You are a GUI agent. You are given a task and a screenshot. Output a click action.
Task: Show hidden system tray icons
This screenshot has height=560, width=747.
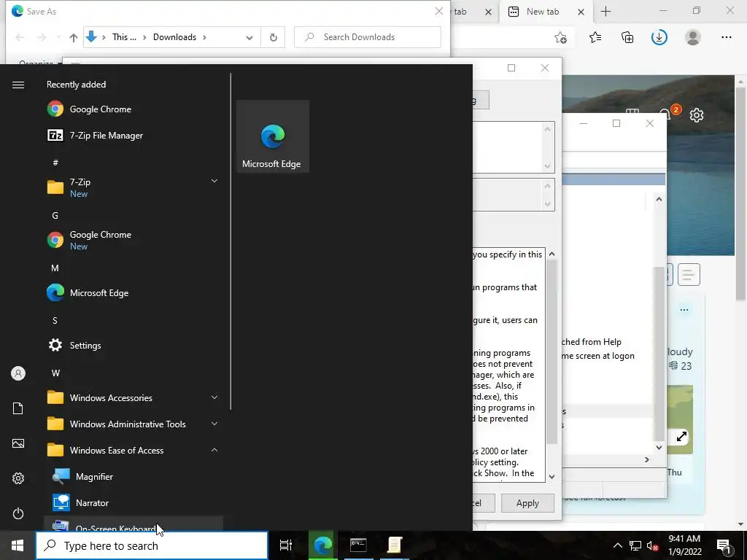pyautogui.click(x=617, y=545)
